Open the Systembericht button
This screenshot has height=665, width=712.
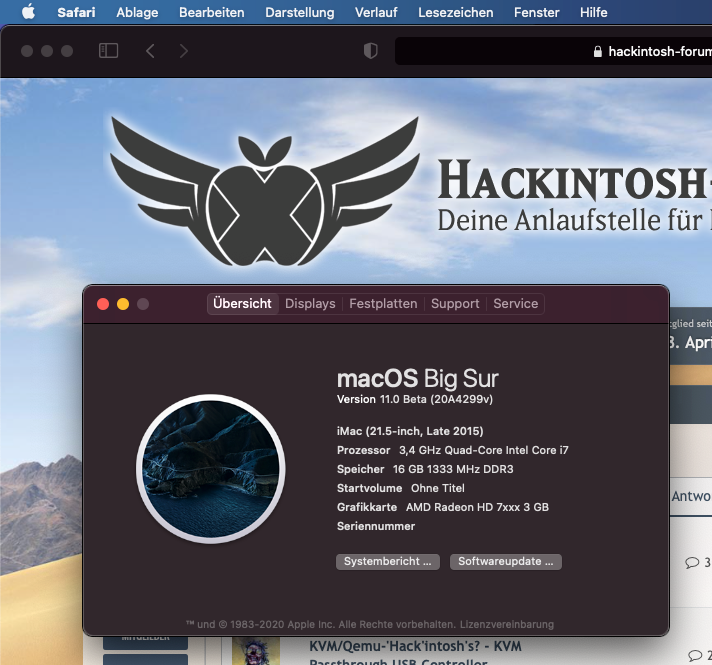pos(388,561)
